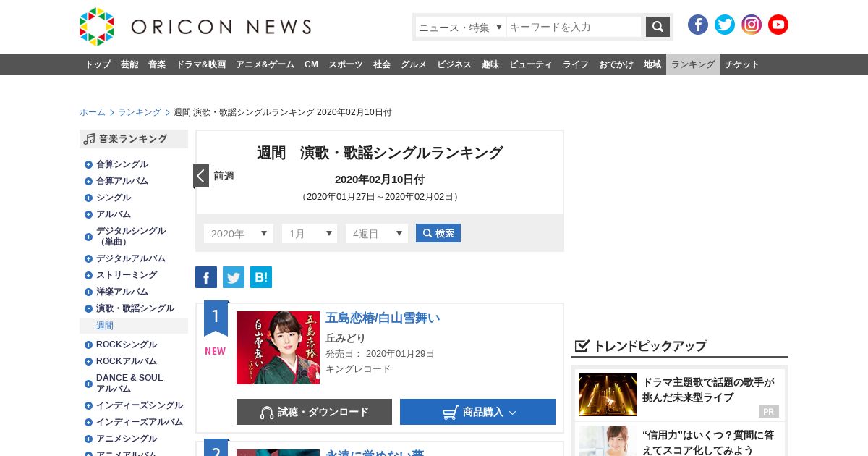Open the Oricon Facebook page icon
The height and width of the screenshot is (456, 868).
click(x=698, y=25)
